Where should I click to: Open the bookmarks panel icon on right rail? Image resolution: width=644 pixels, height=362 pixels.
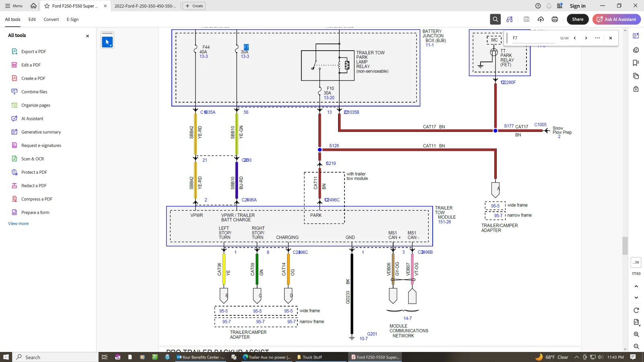coord(636,63)
